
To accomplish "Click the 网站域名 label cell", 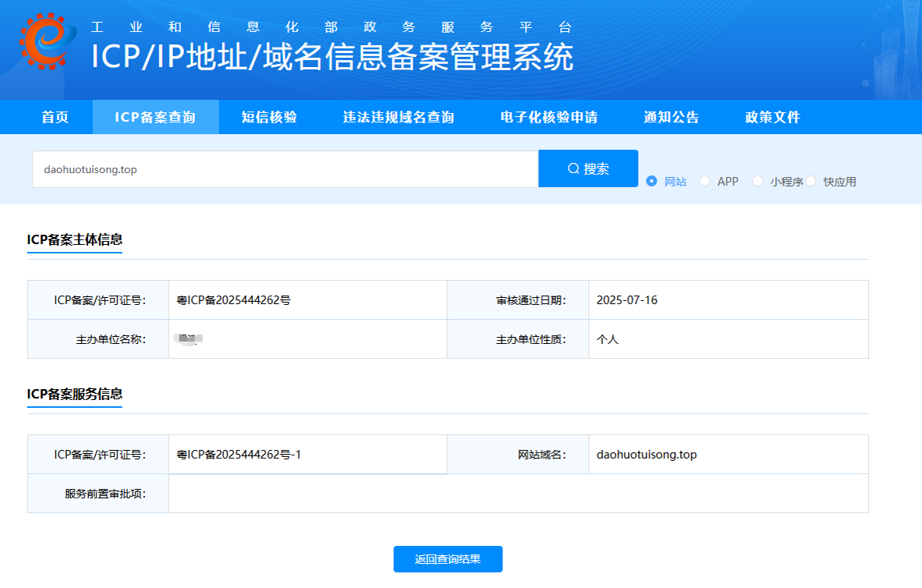I will (518, 455).
